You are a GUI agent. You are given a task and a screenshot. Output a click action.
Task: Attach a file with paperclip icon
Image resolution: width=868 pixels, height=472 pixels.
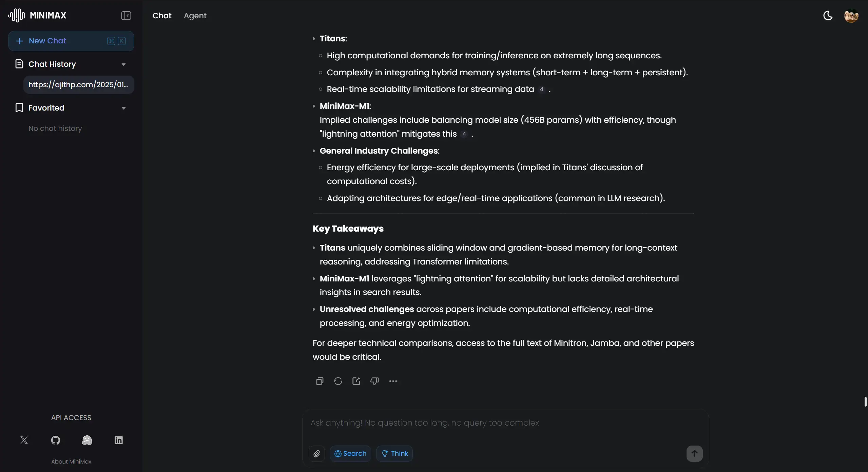pos(316,453)
